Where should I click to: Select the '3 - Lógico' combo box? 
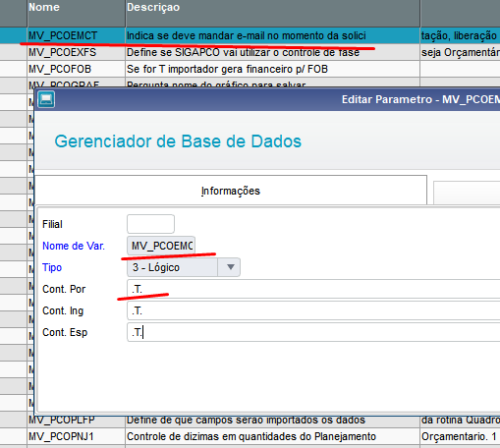[x=184, y=267]
